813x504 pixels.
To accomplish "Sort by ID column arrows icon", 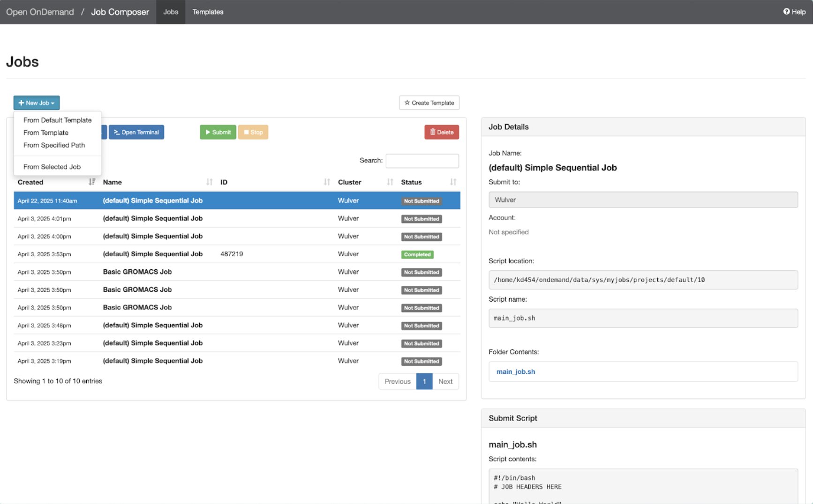I will point(327,182).
